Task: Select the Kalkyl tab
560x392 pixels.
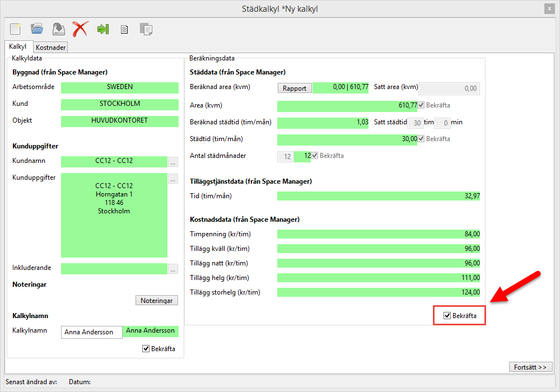Action: (18, 47)
